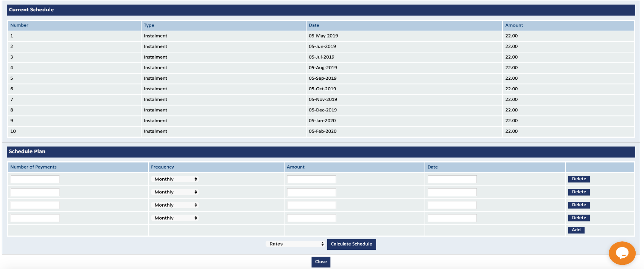Viewport: 644px width, 269px height.
Task: Open Frequency dropdown in fourth plan row
Action: click(x=175, y=218)
